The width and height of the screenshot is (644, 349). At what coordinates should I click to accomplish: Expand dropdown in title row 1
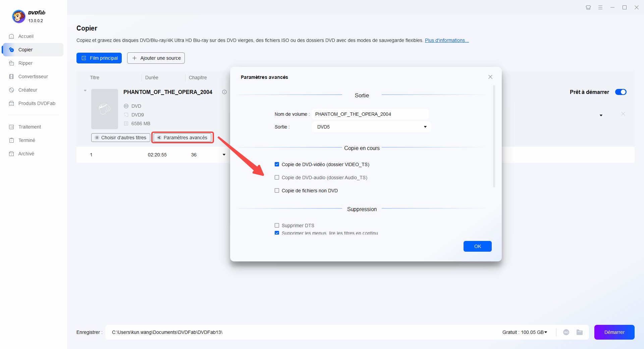pyautogui.click(x=224, y=155)
